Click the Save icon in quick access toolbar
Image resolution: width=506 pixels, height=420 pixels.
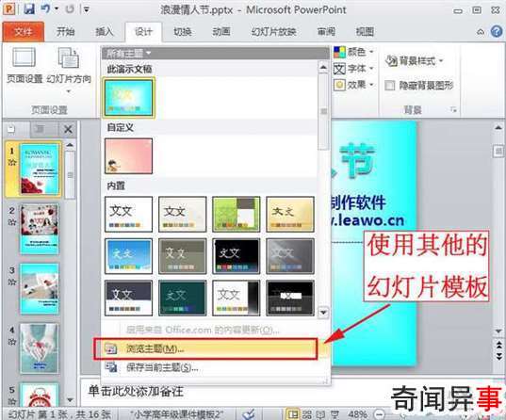click(x=29, y=8)
